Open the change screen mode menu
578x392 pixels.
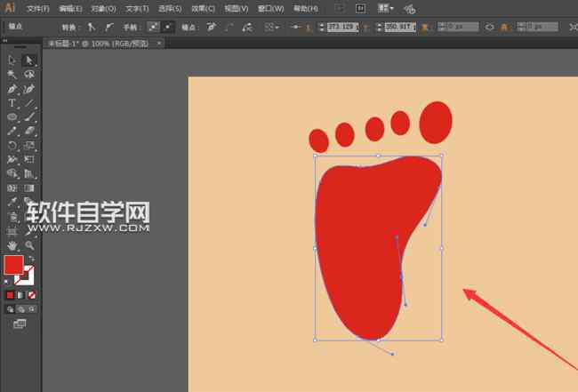click(20, 325)
